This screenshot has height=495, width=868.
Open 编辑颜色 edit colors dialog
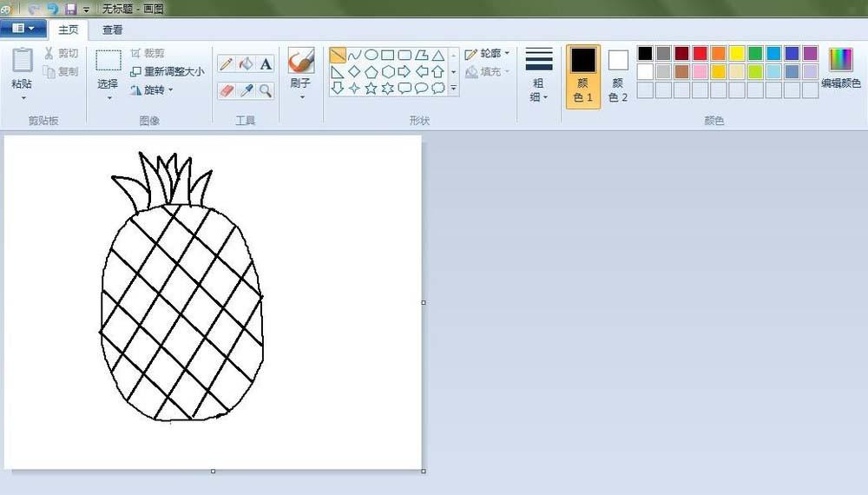click(x=840, y=69)
